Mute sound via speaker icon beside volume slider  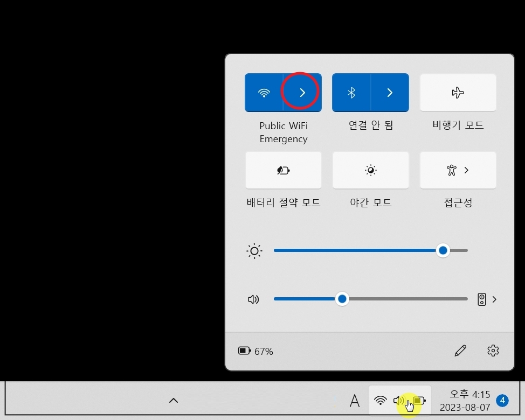point(253,299)
